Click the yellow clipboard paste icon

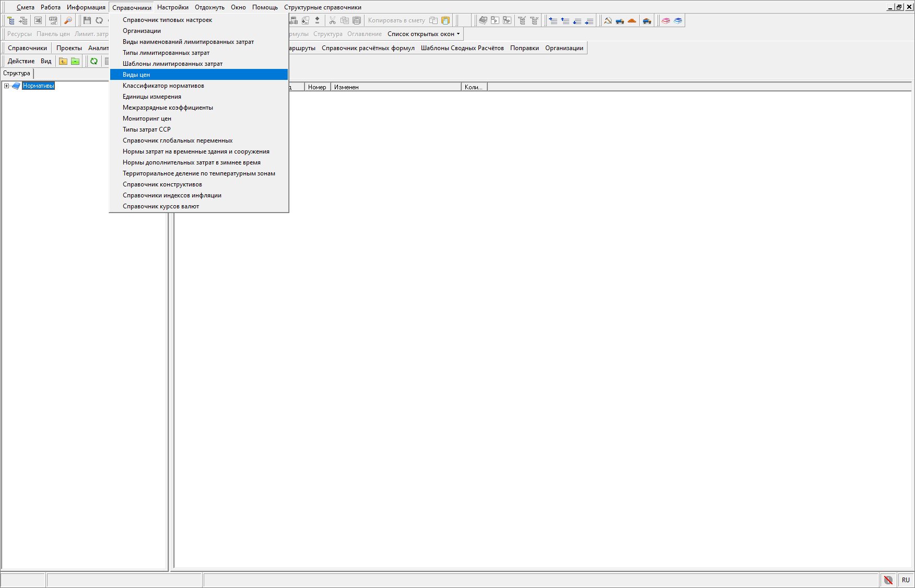pos(445,20)
